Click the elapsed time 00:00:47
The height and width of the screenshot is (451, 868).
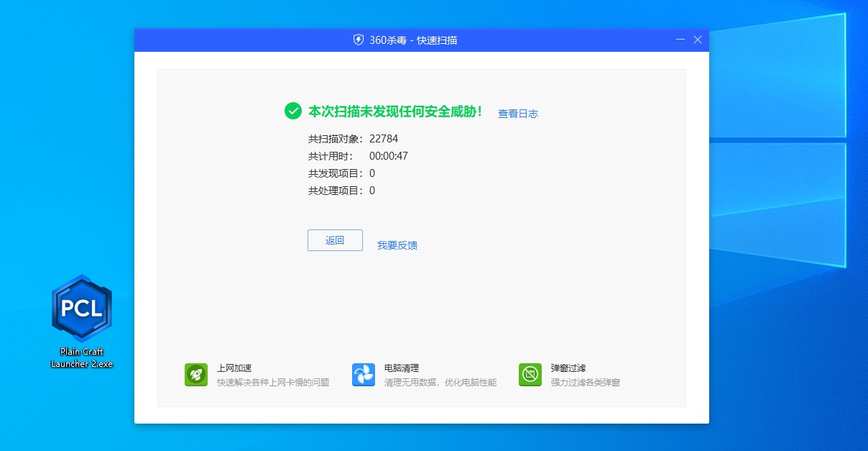[x=389, y=156]
